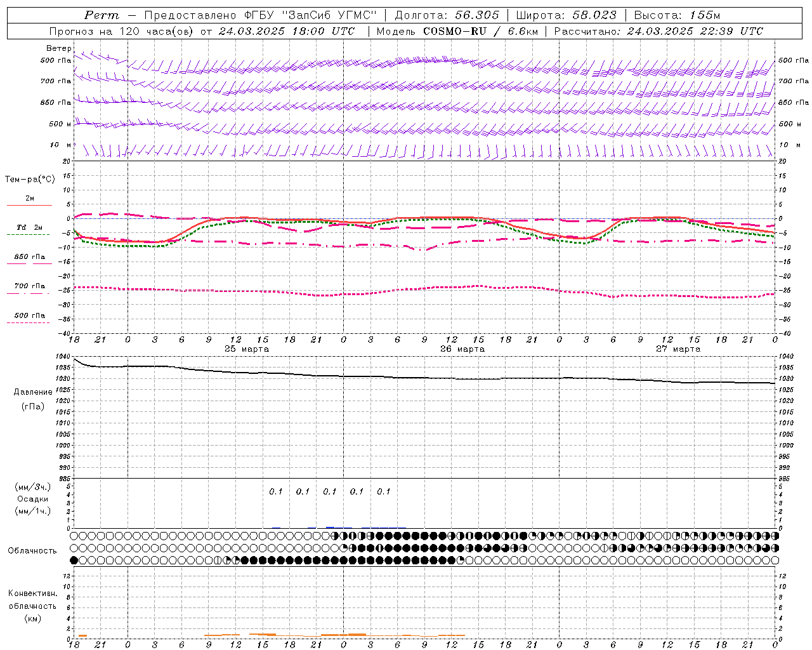The height and width of the screenshot is (650, 812).
Task: Click the (мм/1ч.) precipitation unit label
Action: point(33,511)
